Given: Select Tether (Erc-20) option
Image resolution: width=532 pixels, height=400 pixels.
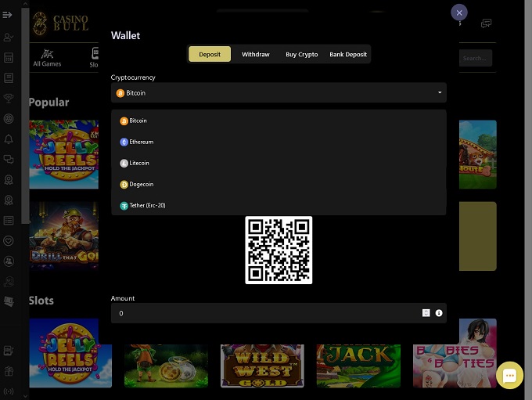Looking at the screenshot, I should click(x=147, y=206).
